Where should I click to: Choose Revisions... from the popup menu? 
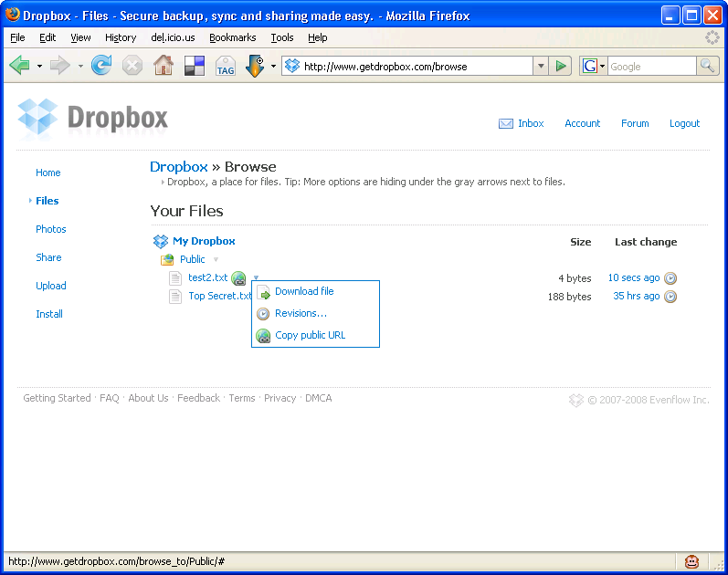[x=301, y=313]
